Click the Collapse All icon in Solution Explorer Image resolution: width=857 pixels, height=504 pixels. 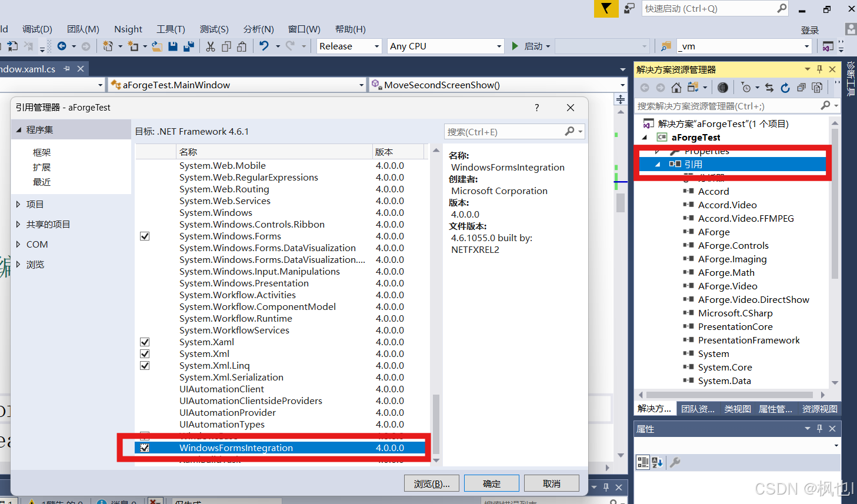[x=801, y=88]
